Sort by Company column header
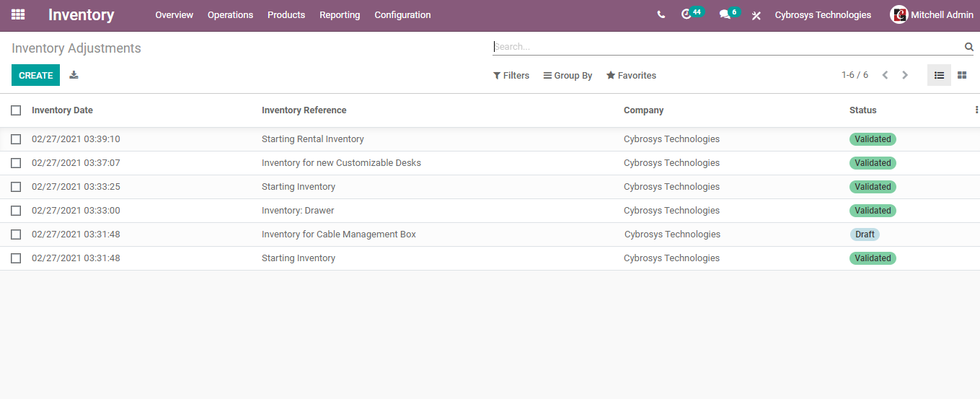980x399 pixels. (643, 110)
